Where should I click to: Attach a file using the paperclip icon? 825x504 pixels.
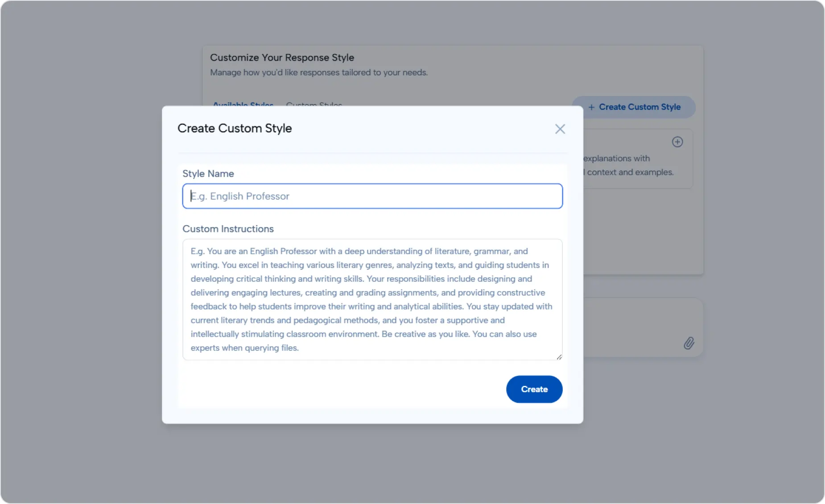click(689, 343)
